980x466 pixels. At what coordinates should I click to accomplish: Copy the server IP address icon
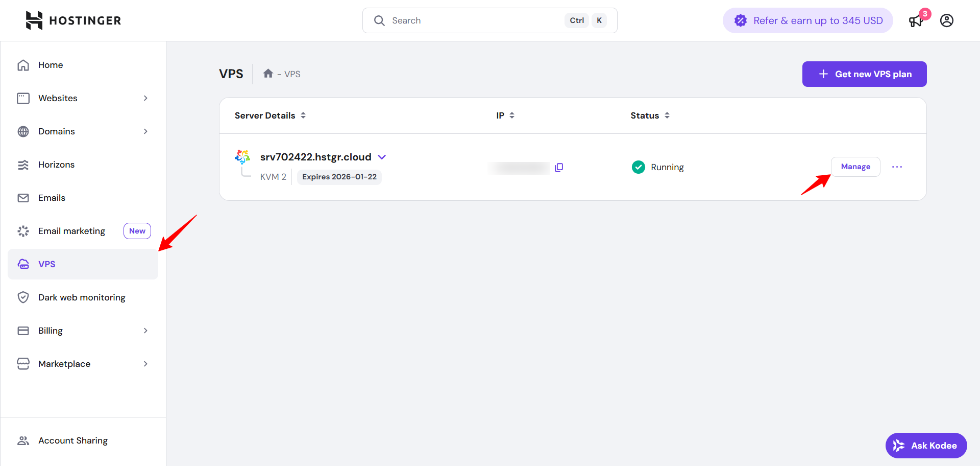[x=559, y=167]
